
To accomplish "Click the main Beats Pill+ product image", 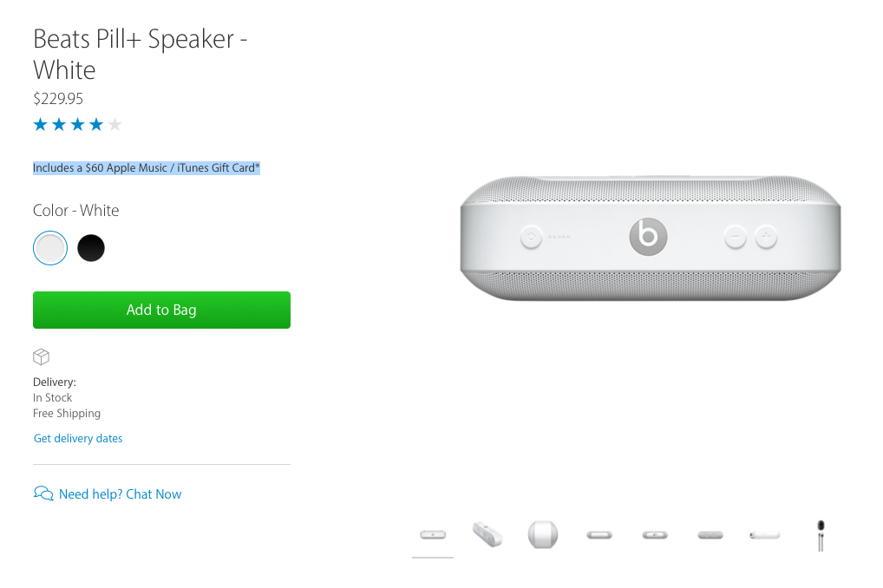I will coord(650,238).
